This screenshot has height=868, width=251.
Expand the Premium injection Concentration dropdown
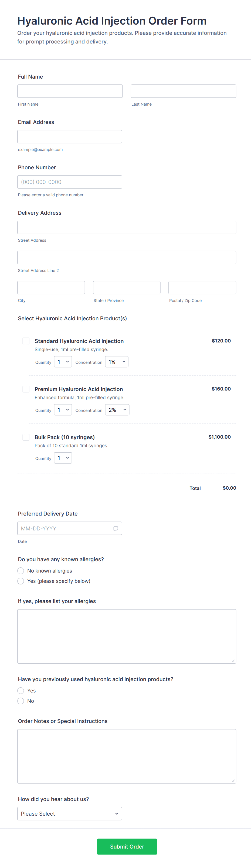pos(117,410)
